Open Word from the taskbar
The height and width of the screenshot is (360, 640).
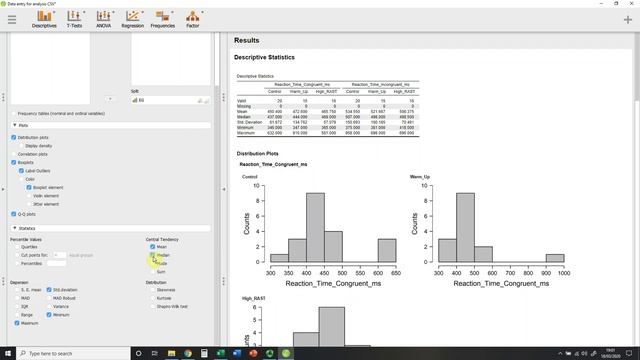point(237,353)
